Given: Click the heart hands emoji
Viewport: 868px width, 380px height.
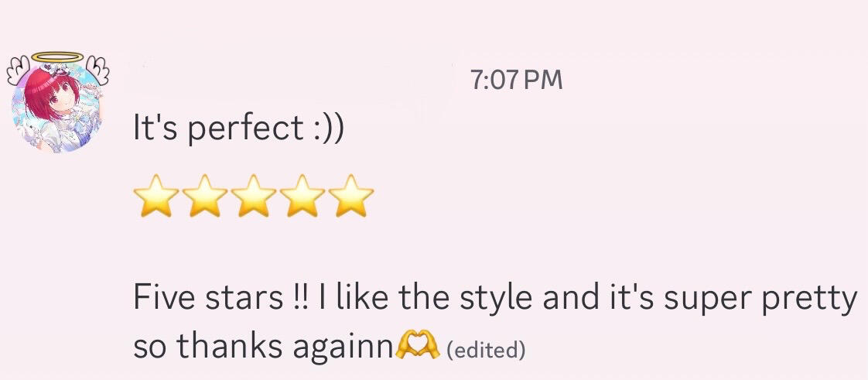Looking at the screenshot, I should tap(417, 348).
